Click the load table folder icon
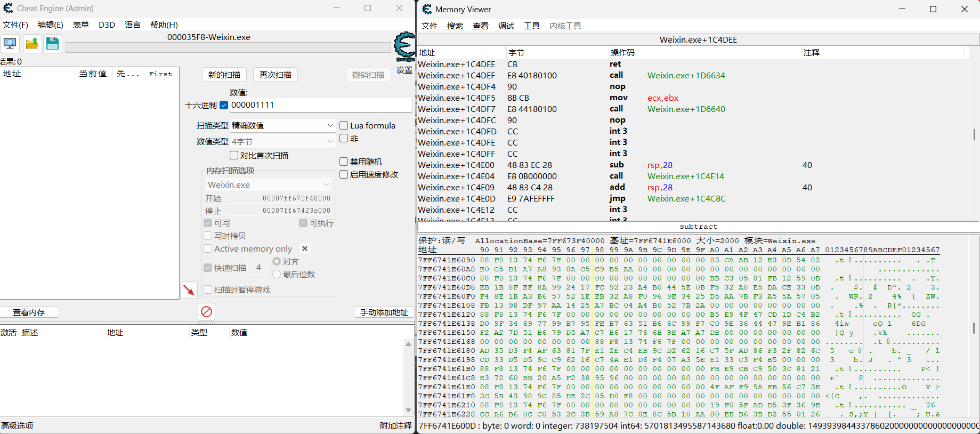The width and height of the screenshot is (980, 434). coord(32,44)
